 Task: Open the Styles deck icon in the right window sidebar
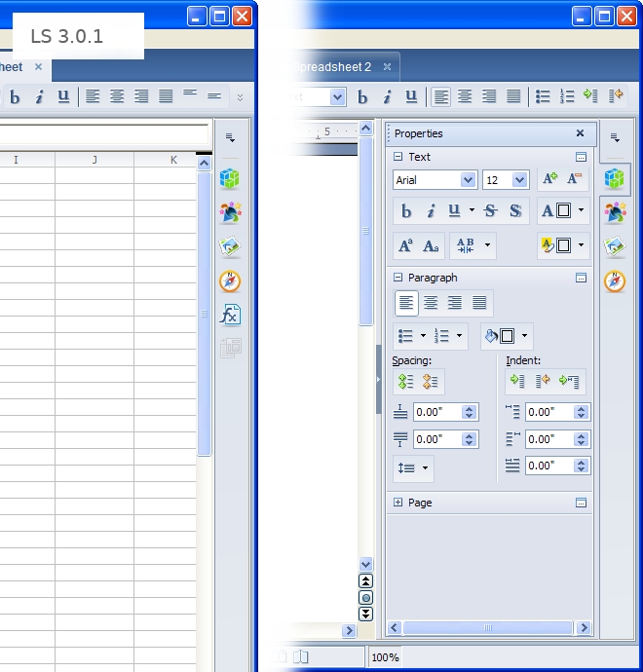click(x=615, y=212)
